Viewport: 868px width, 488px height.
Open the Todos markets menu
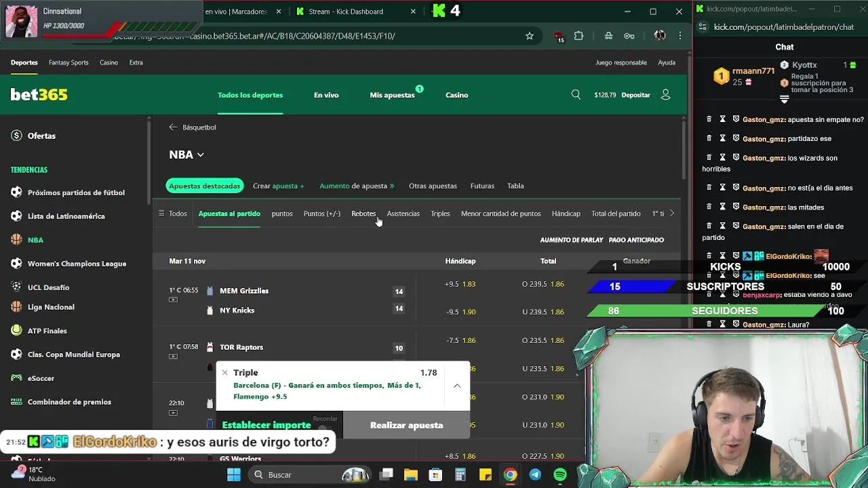[x=172, y=213]
